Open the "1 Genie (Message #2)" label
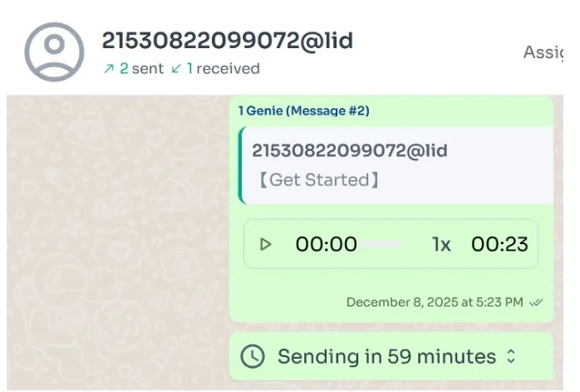The height and width of the screenshot is (392, 580). (x=303, y=110)
